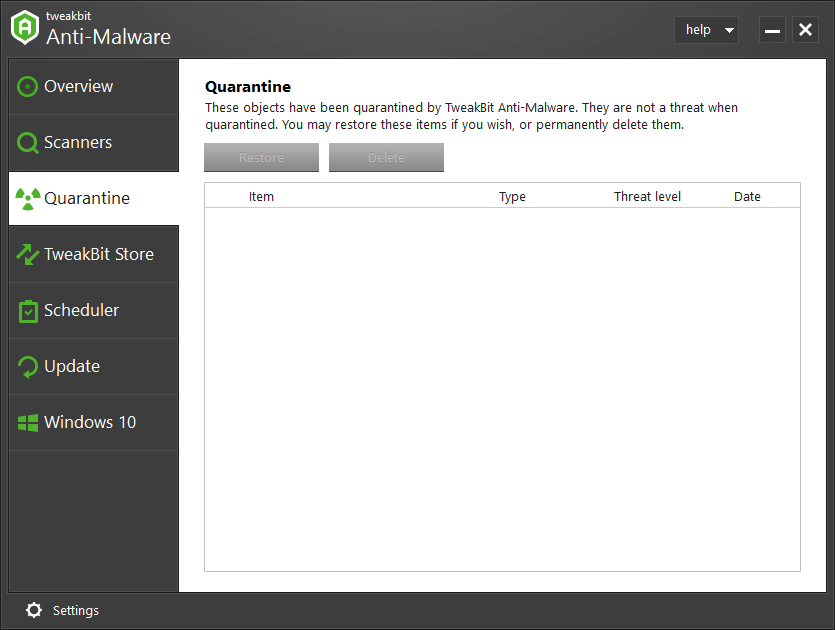Sort quarantine list by Type column
Screen dimensions: 835x630
tap(512, 197)
